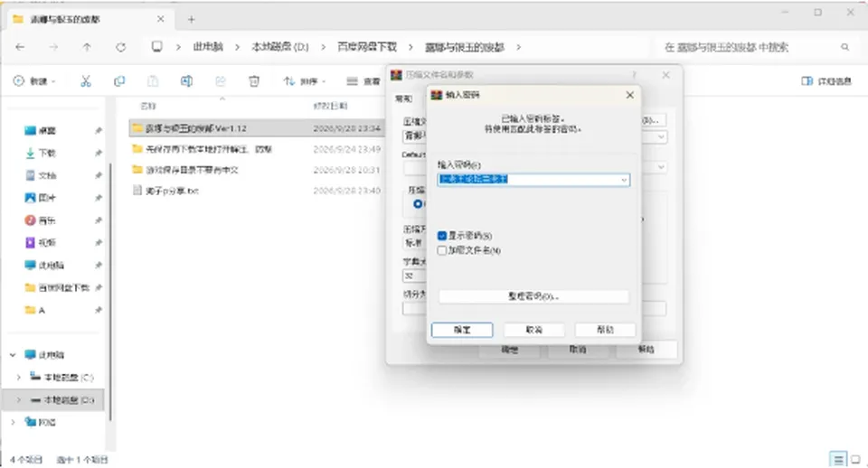This screenshot has height=468, width=868.
Task: Click 百度网盘下载 in the address breadcrumb
Action: 367,47
